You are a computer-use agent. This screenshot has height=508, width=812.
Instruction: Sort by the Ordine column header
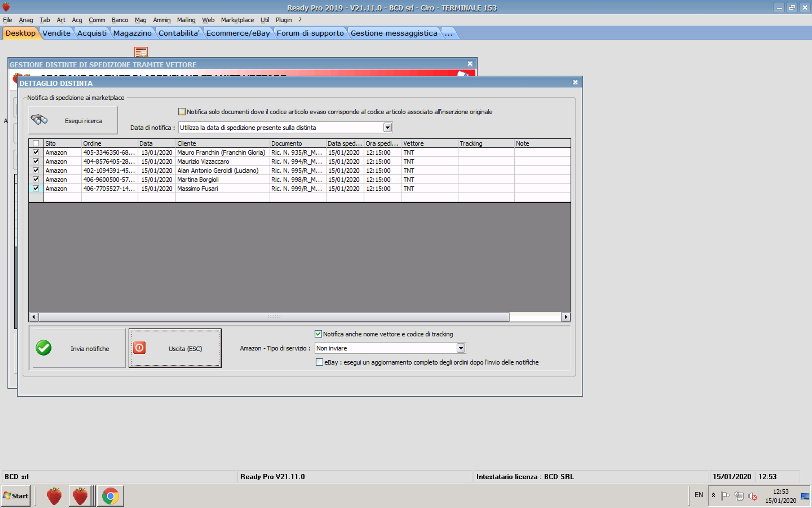110,143
